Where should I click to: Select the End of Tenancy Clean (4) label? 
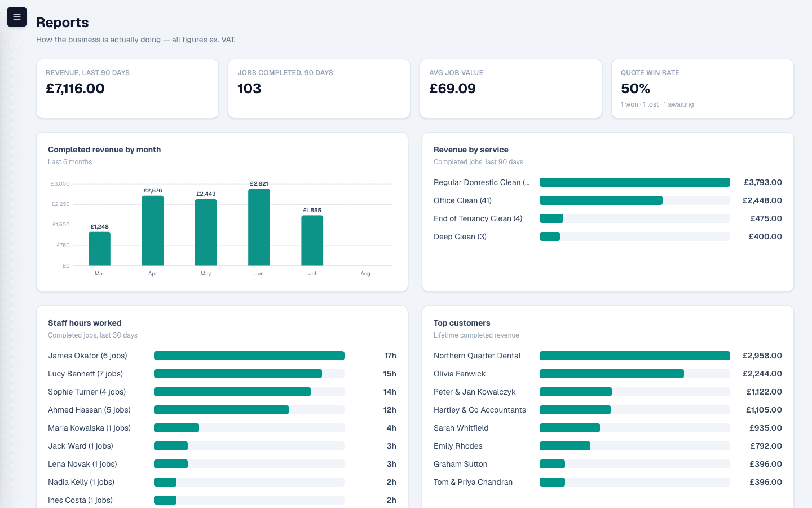478,218
